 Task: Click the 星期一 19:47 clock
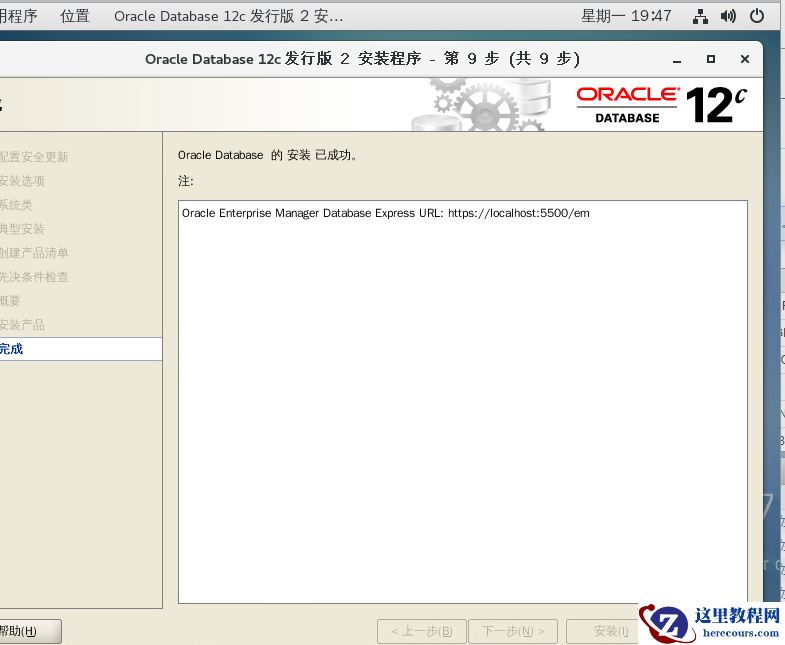(x=626, y=16)
